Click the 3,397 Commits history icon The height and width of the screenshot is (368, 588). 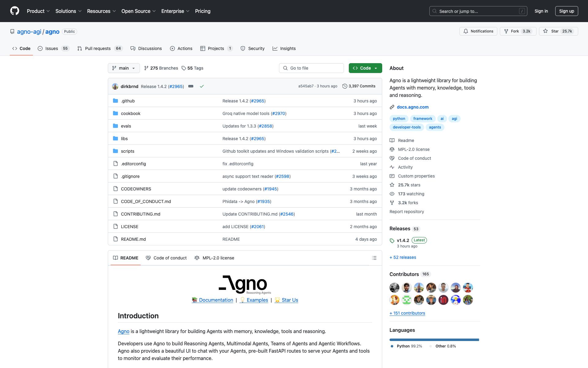pos(345,86)
